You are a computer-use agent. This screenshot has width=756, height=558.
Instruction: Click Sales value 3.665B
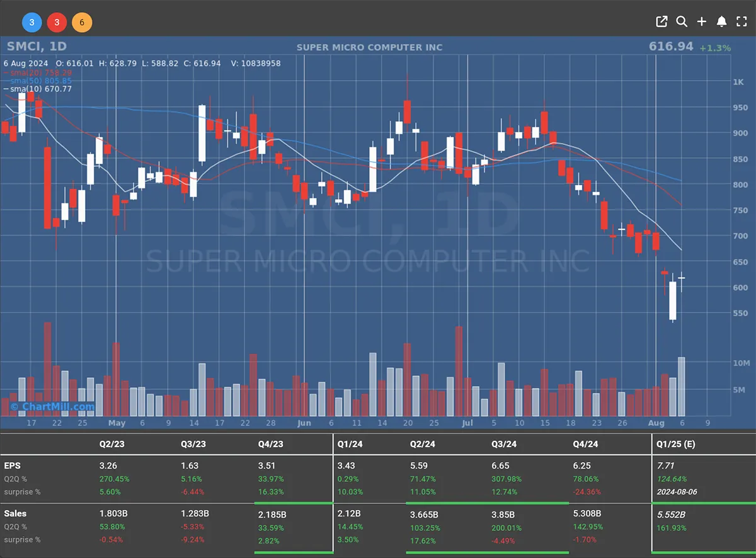423,515
